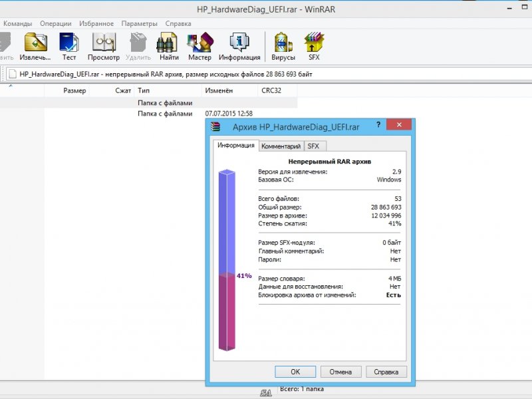This screenshot has height=399, width=532.
Task: Click the Нет value for Главный комментарий
Action: point(396,251)
